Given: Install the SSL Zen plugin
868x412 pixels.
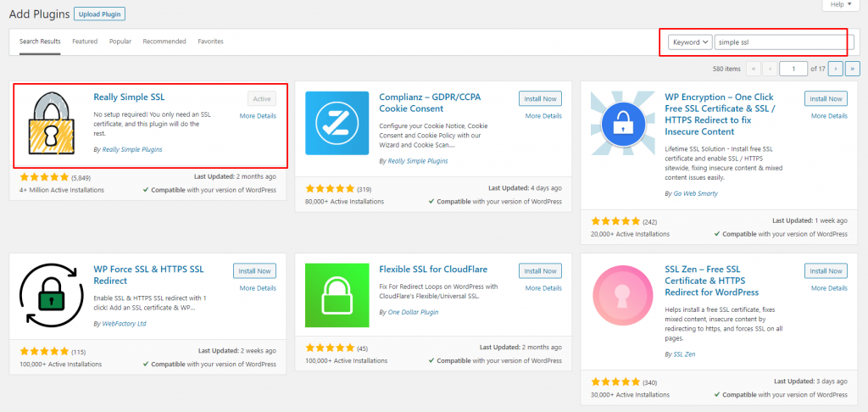Looking at the screenshot, I should [826, 270].
